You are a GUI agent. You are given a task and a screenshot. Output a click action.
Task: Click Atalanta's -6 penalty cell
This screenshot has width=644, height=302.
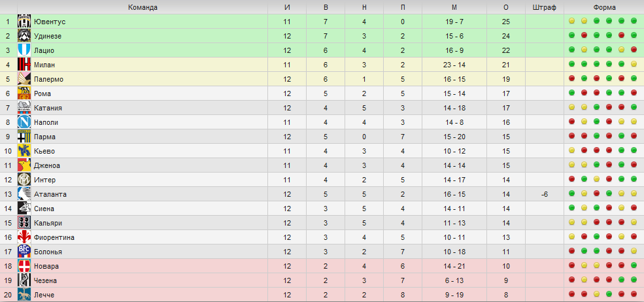(x=545, y=194)
